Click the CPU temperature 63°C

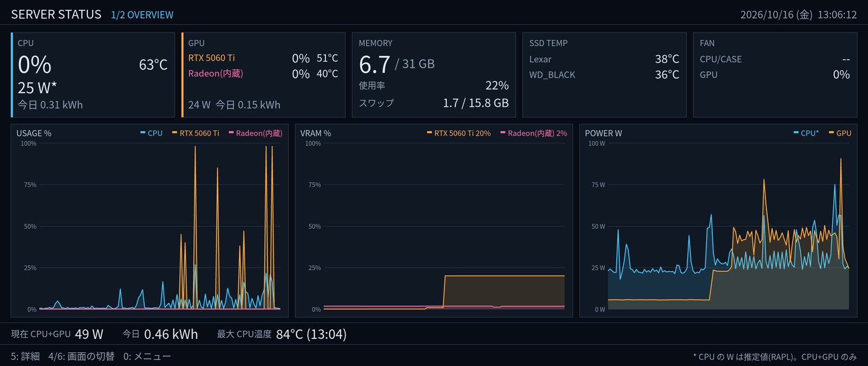153,65
